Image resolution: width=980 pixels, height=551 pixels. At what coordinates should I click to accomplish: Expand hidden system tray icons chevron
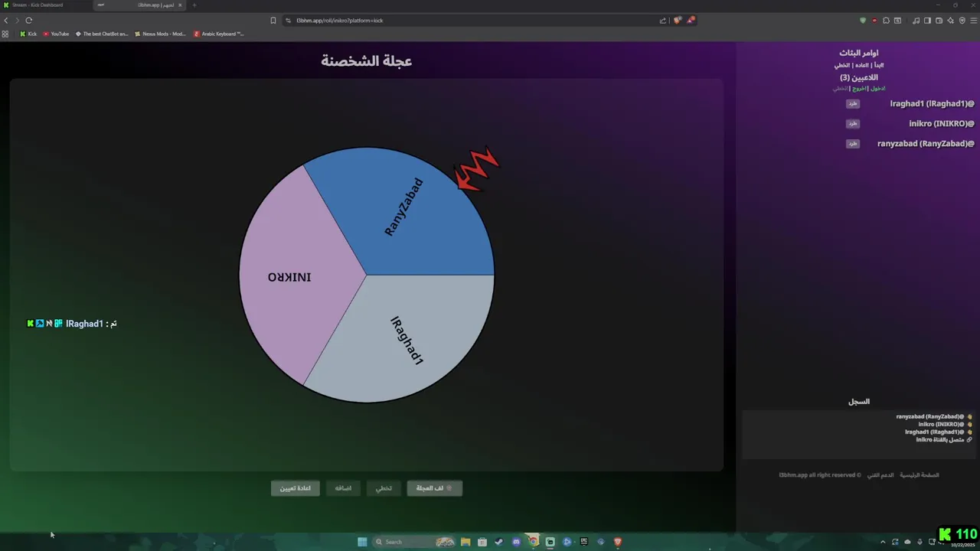(x=883, y=542)
